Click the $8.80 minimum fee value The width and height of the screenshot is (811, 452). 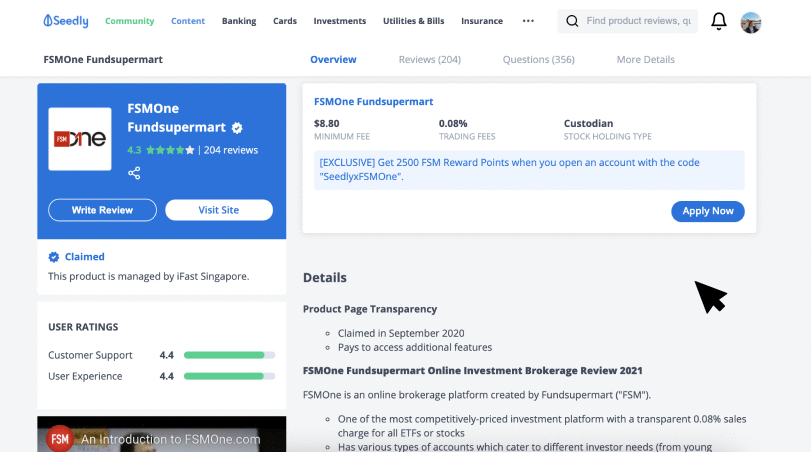326,124
